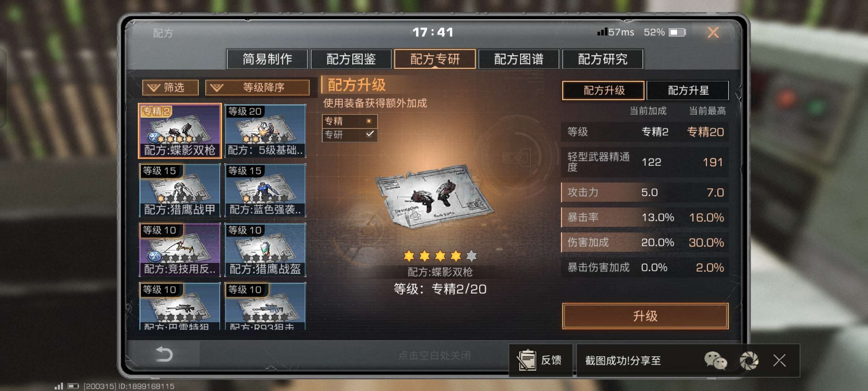Choose the 配方升级 mode option

click(x=603, y=91)
